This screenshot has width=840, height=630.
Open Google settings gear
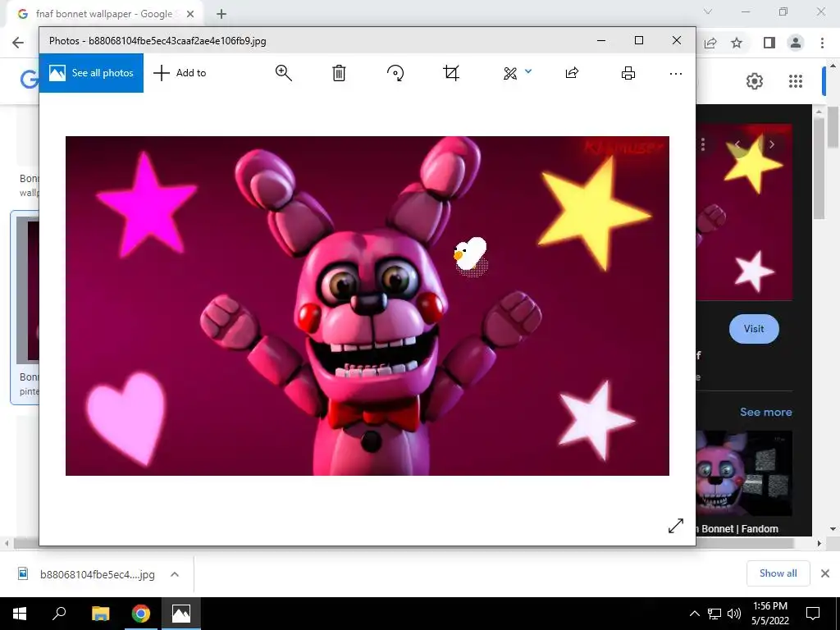755,81
